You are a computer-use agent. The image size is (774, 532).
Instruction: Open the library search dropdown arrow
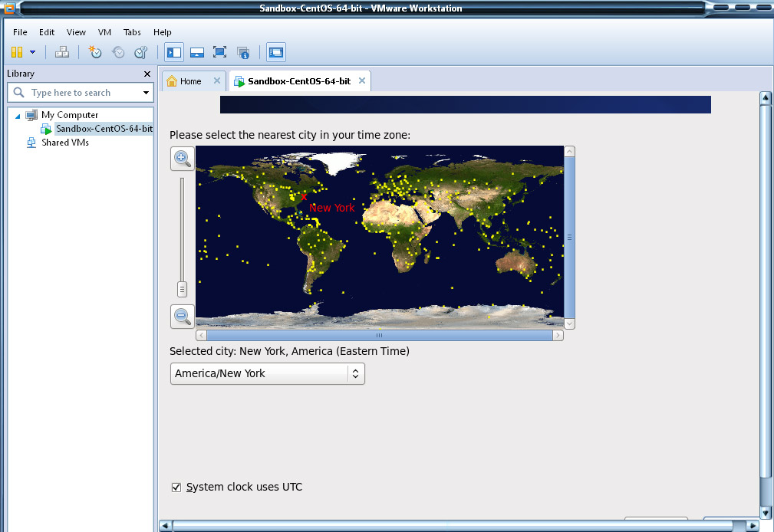[x=146, y=92]
